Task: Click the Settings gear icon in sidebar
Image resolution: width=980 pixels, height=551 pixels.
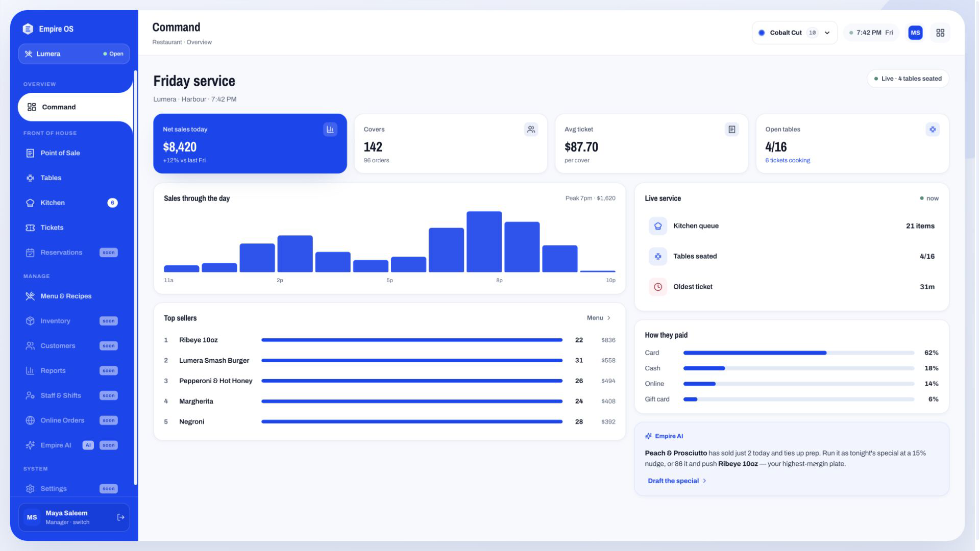Action: tap(30, 489)
